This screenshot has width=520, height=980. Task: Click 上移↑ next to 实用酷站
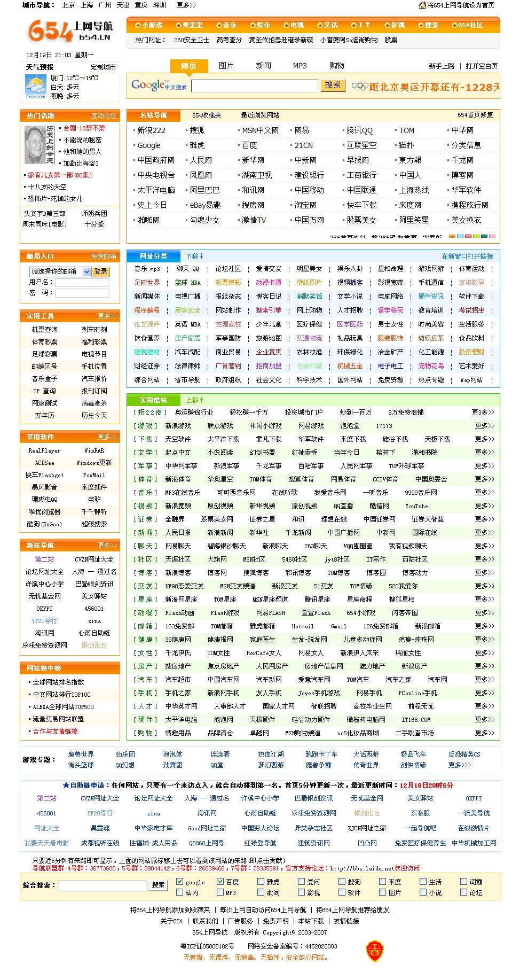click(x=195, y=400)
